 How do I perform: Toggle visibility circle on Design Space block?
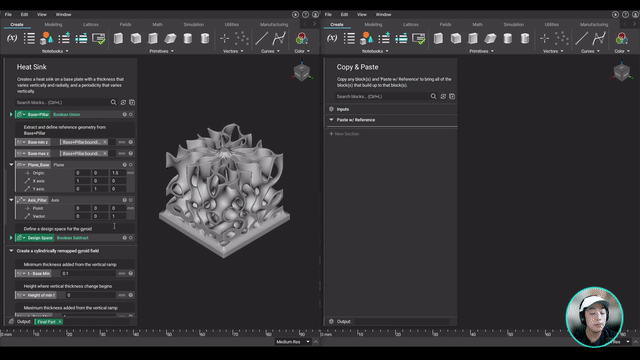click(x=131, y=238)
